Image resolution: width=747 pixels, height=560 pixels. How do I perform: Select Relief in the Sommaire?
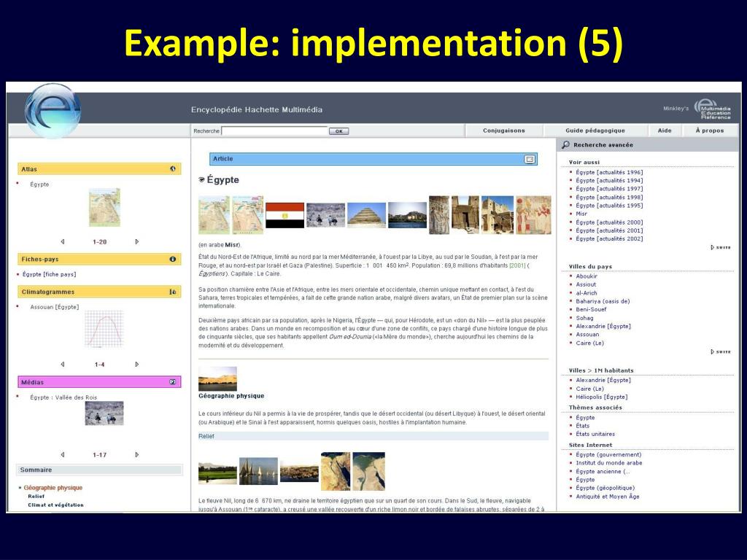pyautogui.click(x=36, y=496)
